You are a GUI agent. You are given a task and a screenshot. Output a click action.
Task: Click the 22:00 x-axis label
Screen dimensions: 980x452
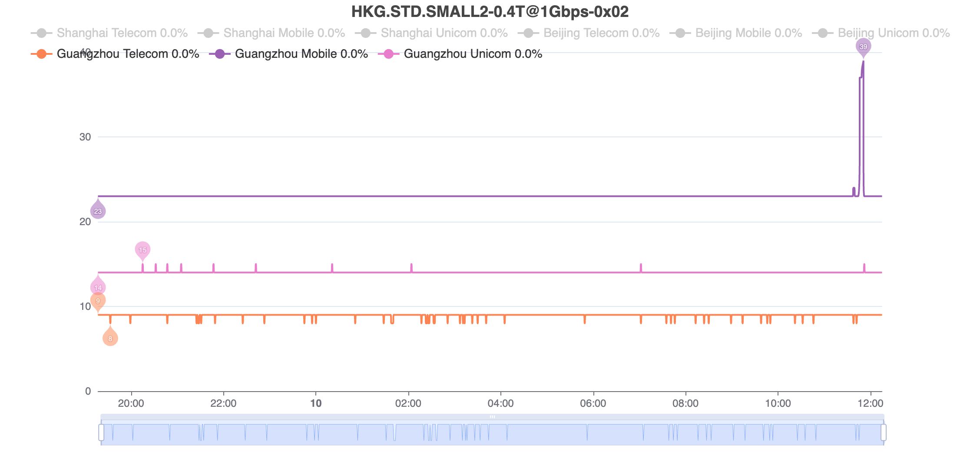(223, 403)
